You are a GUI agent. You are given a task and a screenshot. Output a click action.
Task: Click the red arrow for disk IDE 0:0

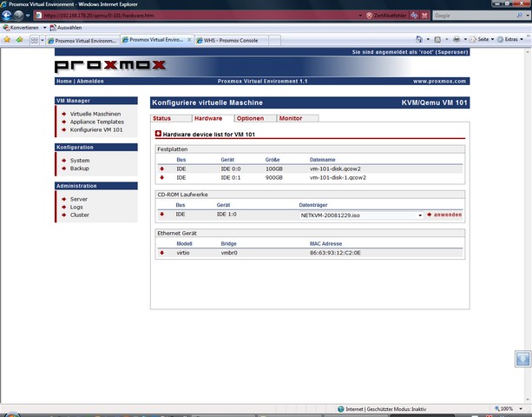(x=161, y=169)
